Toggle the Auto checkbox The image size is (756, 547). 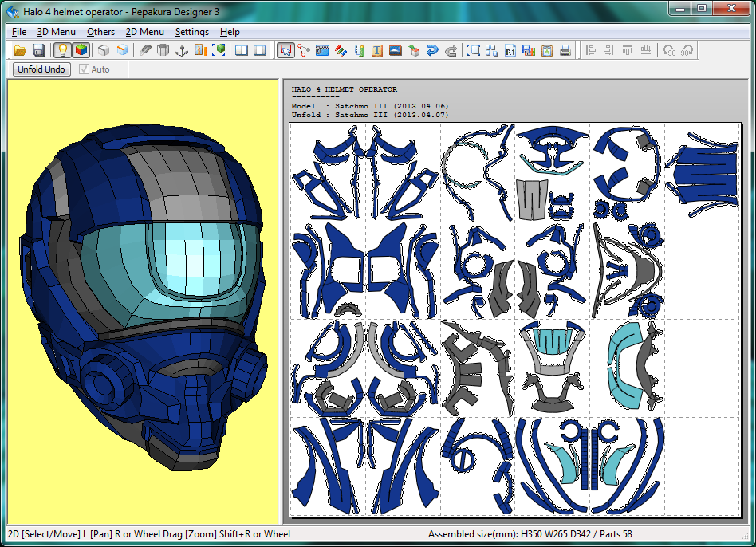coord(85,69)
